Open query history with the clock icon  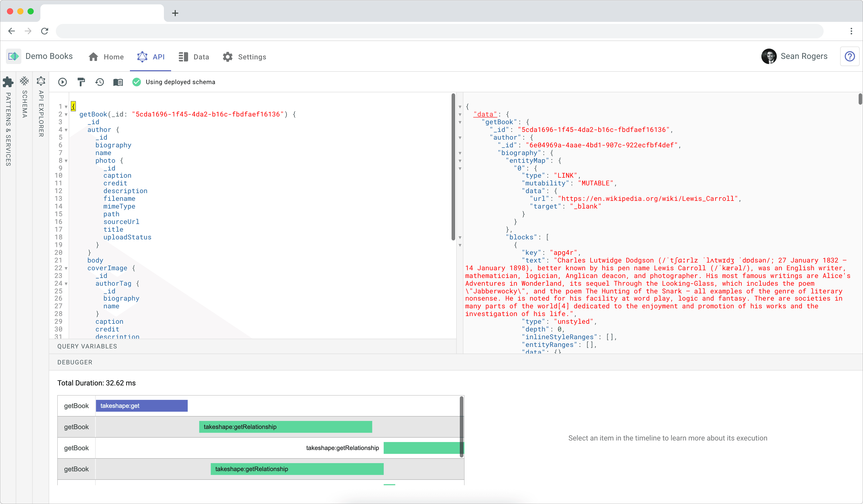[x=99, y=82]
